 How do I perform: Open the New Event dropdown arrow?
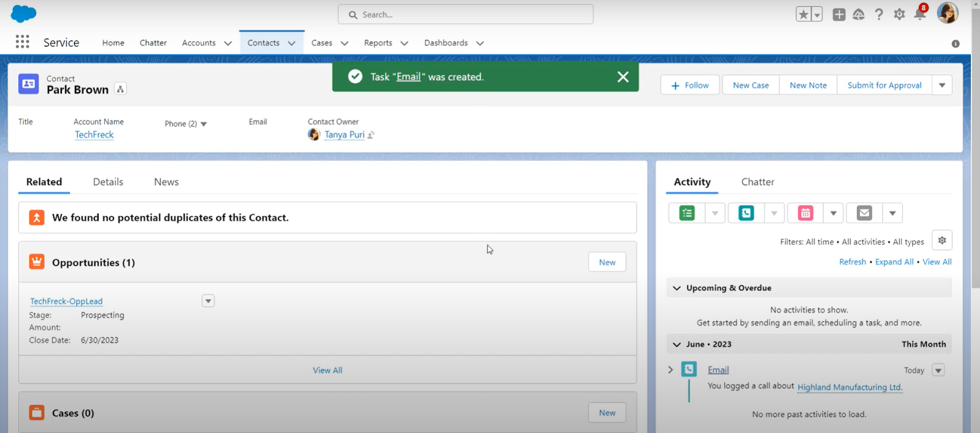833,213
